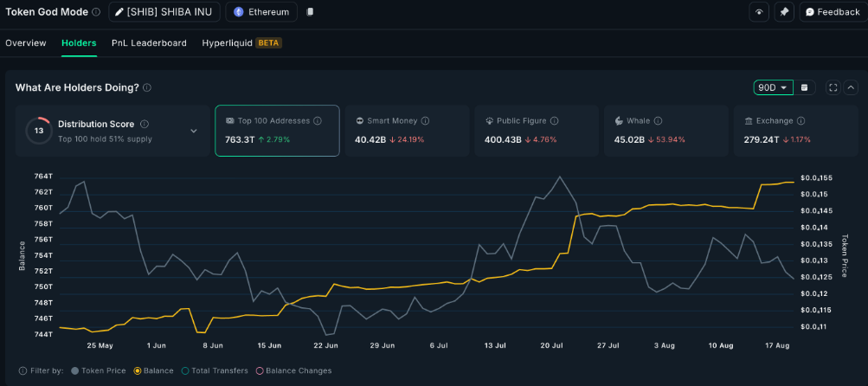This screenshot has width=868, height=386.
Task: Toggle the Balance filter
Action: 154,370
